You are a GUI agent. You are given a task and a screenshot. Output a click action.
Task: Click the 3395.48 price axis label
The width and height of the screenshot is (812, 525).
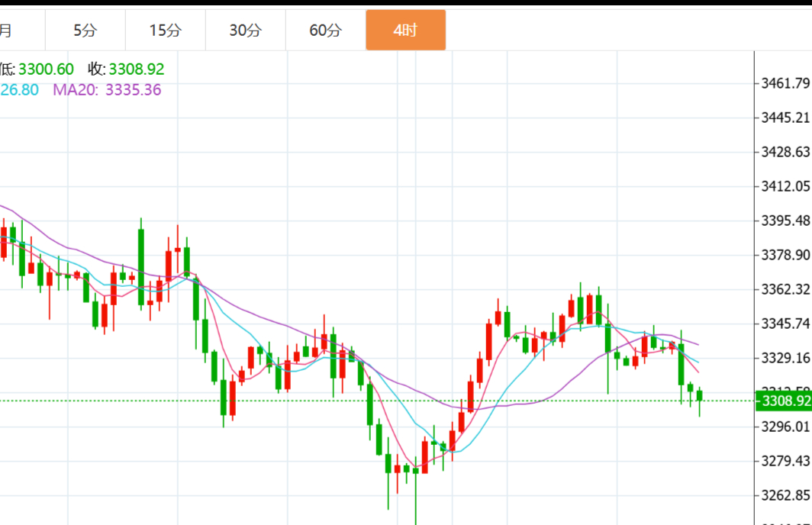pos(785,221)
